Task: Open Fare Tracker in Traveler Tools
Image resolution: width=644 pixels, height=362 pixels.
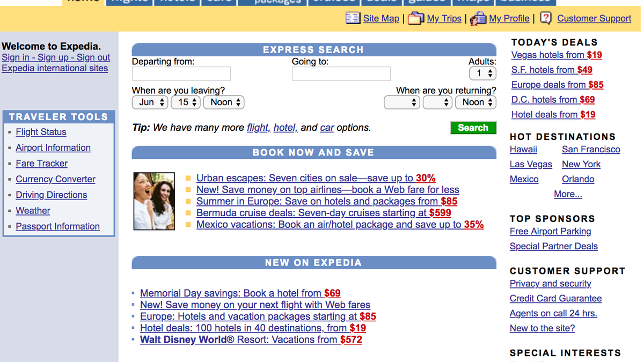Action: click(x=42, y=164)
